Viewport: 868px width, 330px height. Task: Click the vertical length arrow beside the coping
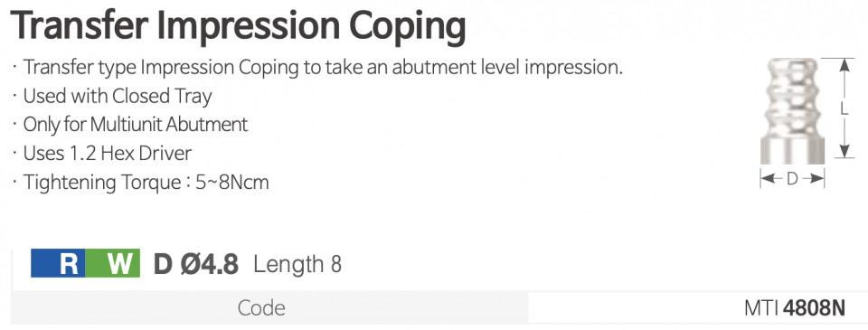pos(844,108)
